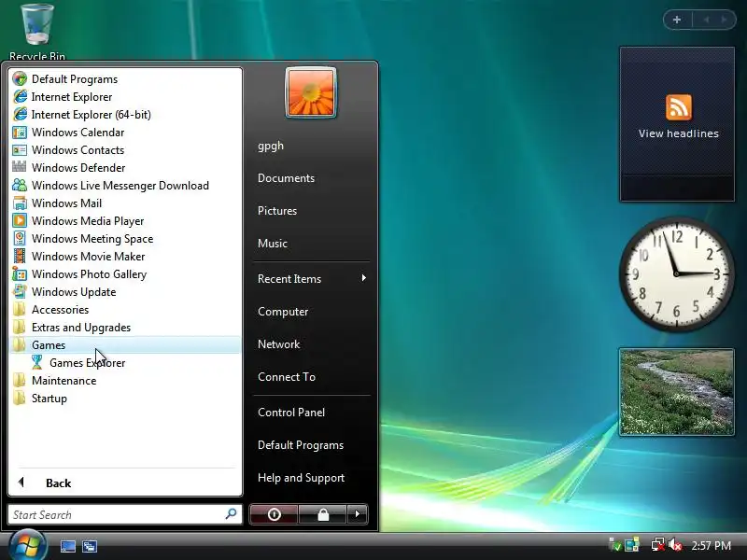Click the sidebar previous gadgets arrow
The width and height of the screenshot is (747, 560).
[706, 20]
